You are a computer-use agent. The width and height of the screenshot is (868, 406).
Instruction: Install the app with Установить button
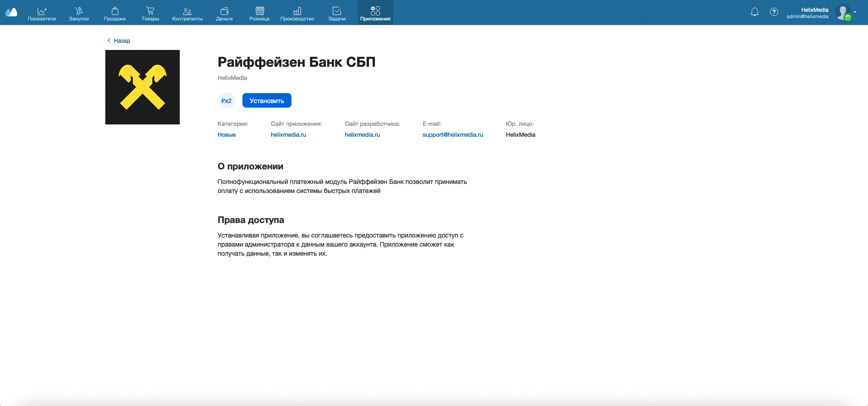[267, 101]
